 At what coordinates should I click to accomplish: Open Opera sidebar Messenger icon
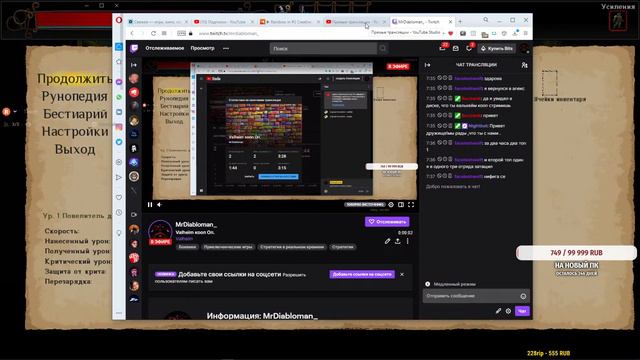point(119,82)
